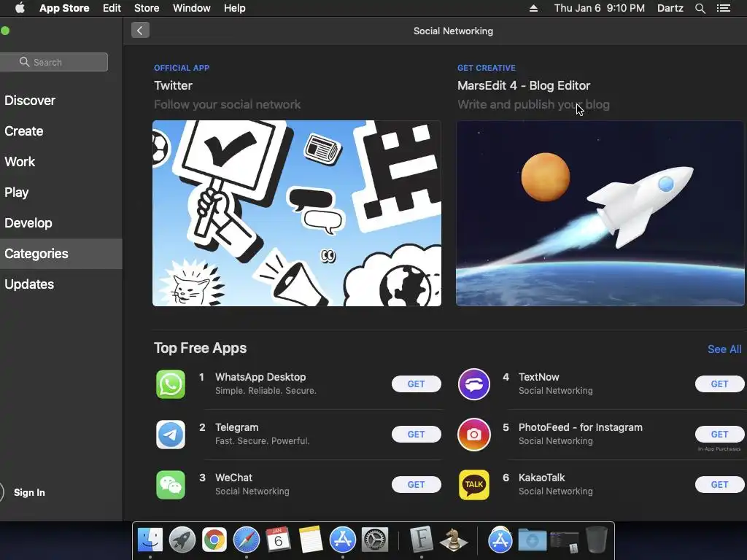747x560 pixels.
Task: Open the Help menu
Action: 235,8
